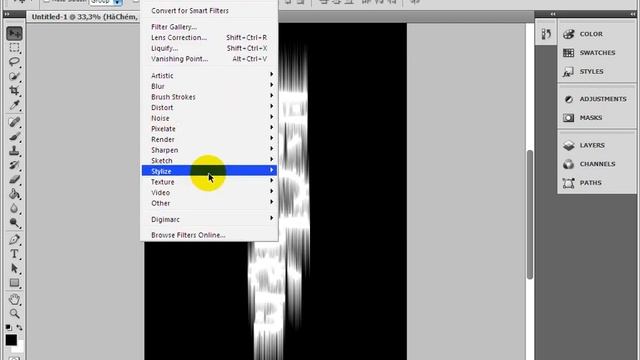The width and height of the screenshot is (640, 360).
Task: Select the Quick Selection tool
Action: point(14,76)
